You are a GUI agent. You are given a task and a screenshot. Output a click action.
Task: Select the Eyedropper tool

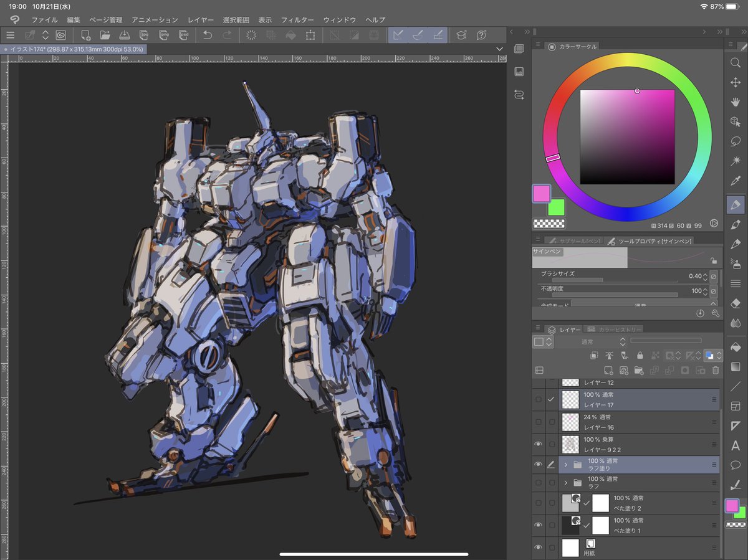pos(736,182)
